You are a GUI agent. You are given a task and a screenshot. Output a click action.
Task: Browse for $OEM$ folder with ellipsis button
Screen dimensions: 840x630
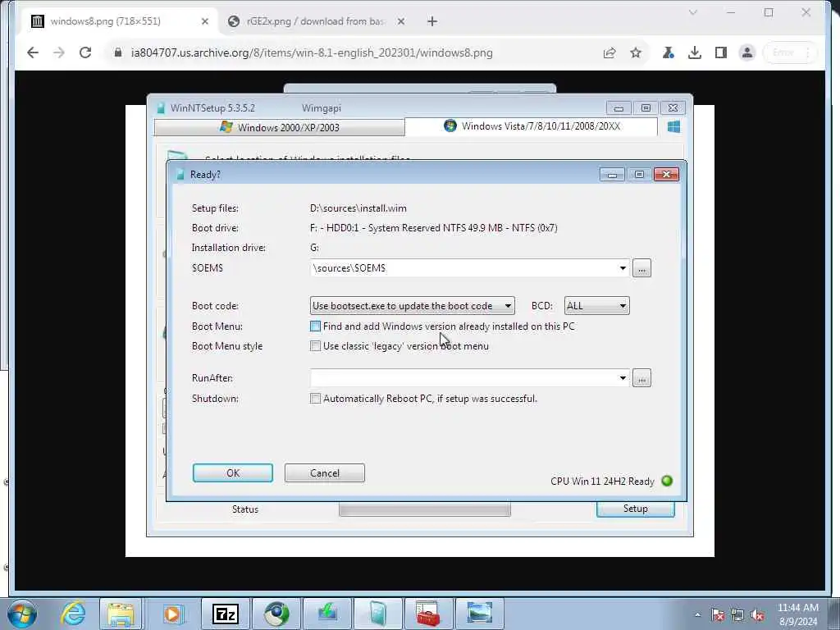(641, 268)
